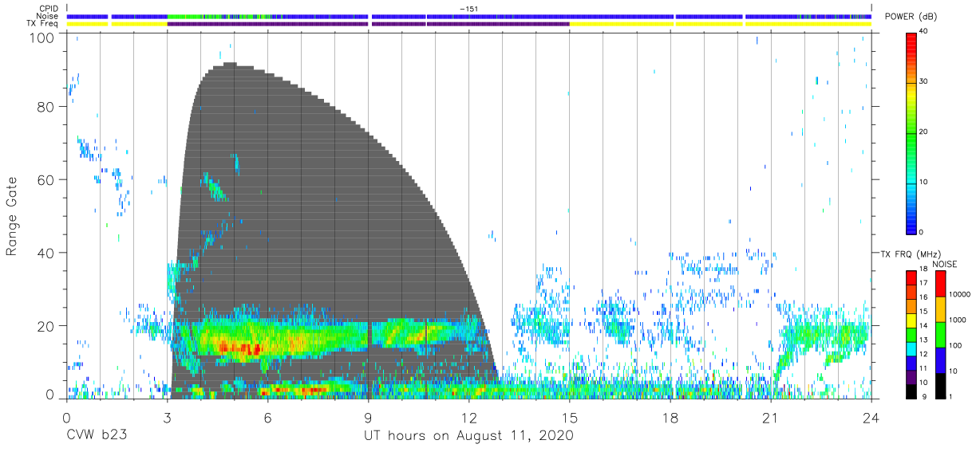The height and width of the screenshot is (452, 980).
Task: Click the purple TX frequency strip segment
Action: pyautogui.click(x=368, y=24)
